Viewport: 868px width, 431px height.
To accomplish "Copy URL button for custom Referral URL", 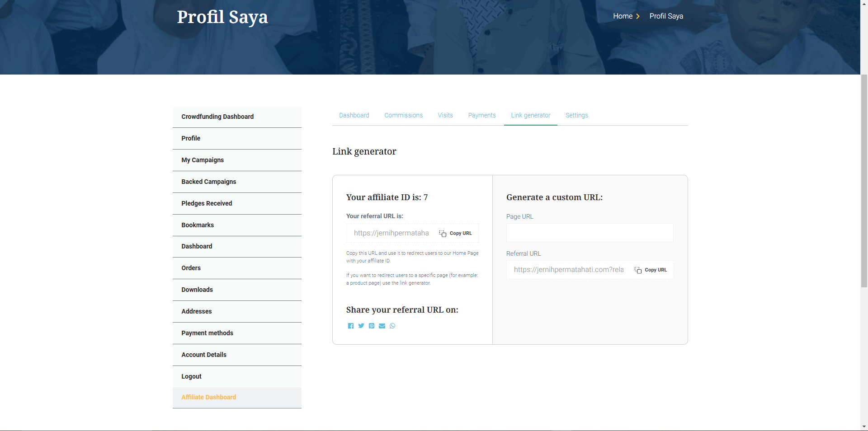I will pyautogui.click(x=651, y=270).
